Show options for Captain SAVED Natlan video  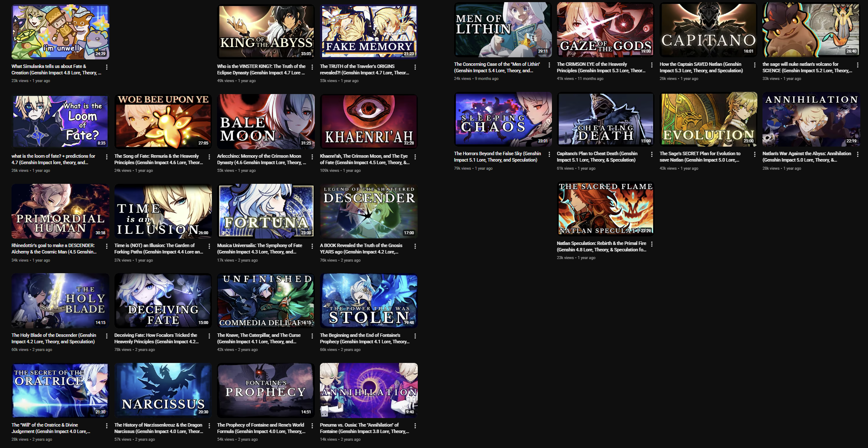tap(755, 65)
